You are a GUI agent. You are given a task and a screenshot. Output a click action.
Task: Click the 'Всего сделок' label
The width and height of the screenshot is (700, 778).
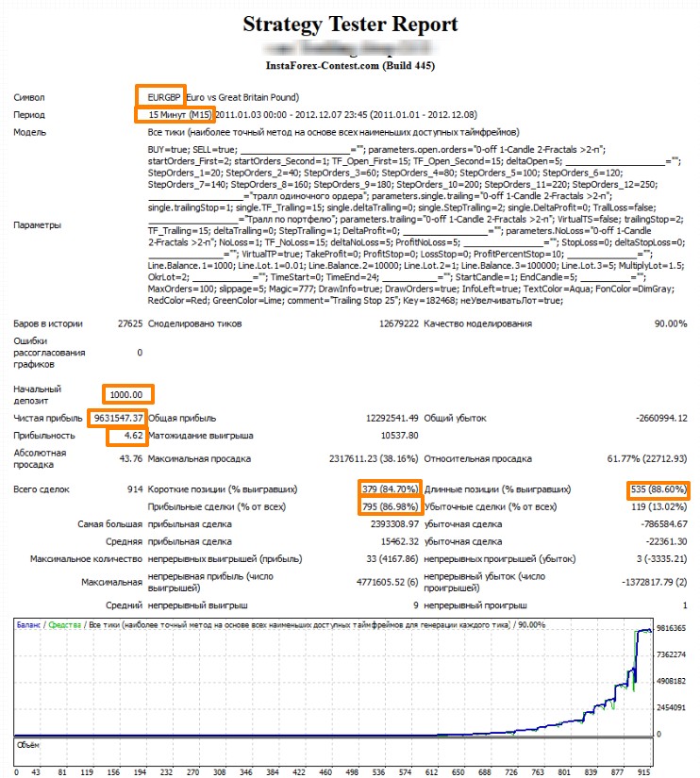42,489
